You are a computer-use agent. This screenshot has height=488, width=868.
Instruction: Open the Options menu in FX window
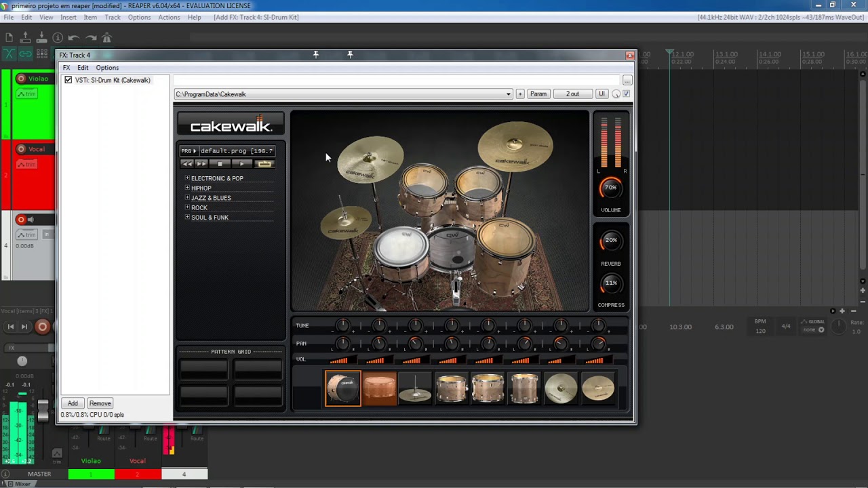coord(107,68)
